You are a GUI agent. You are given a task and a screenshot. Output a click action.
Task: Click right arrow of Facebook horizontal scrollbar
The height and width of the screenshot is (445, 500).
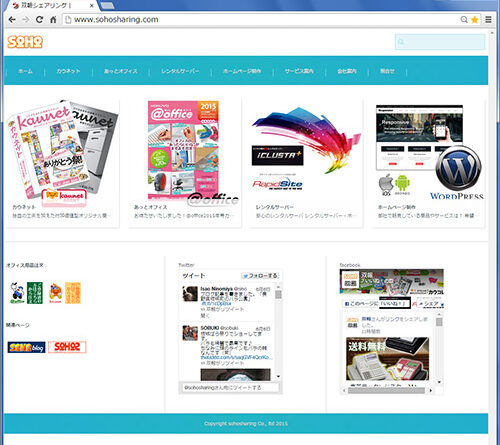point(431,390)
